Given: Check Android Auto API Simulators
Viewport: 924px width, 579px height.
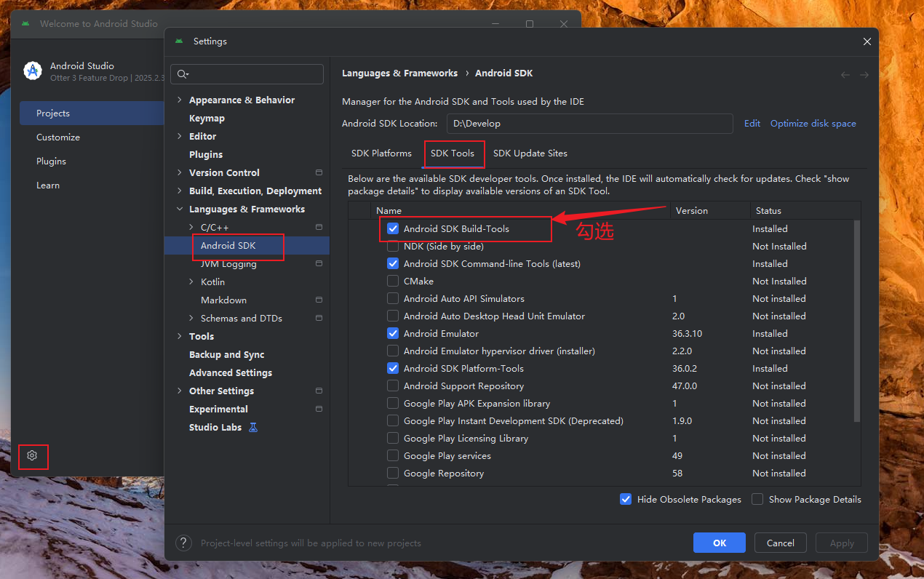Looking at the screenshot, I should [x=393, y=298].
